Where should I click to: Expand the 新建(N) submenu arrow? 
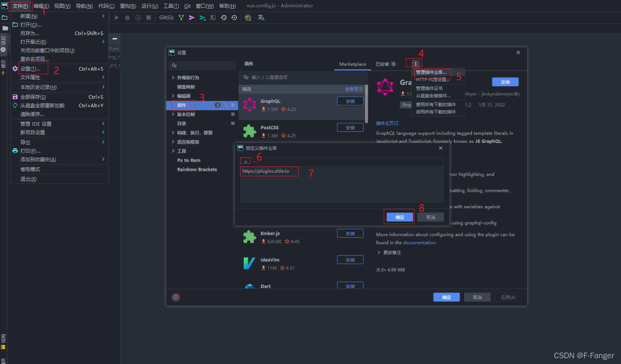[x=103, y=16]
